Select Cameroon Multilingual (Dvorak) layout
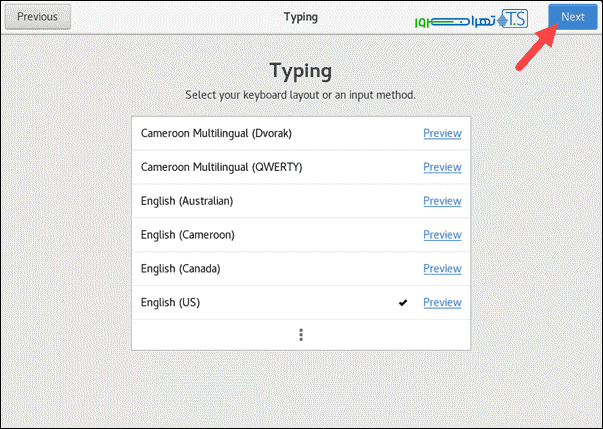 216,133
